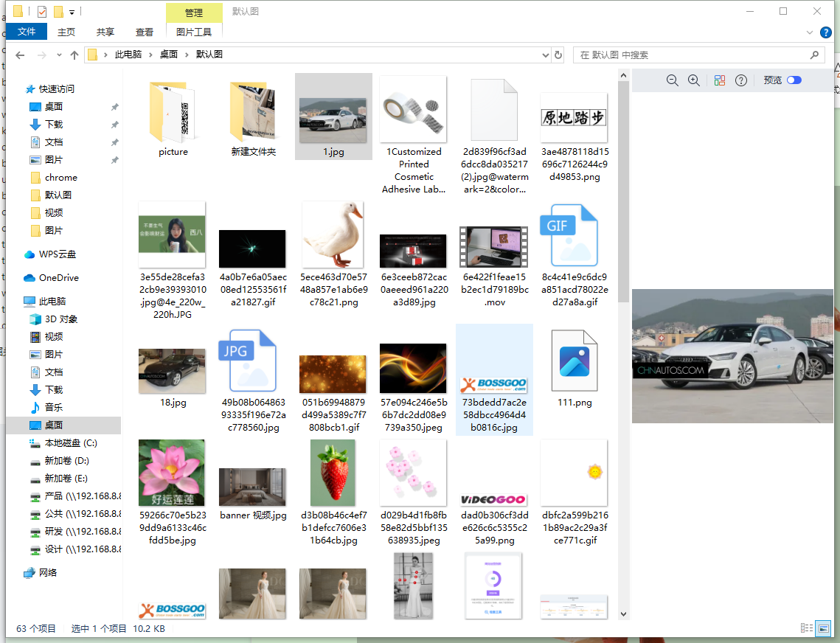Viewport: 840px width, 643px height.
Task: Open the address bar history dropdown
Action: tap(546, 55)
